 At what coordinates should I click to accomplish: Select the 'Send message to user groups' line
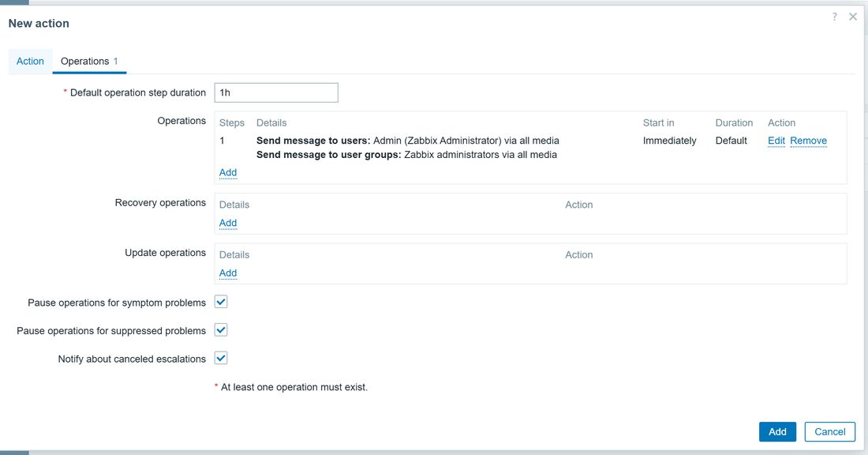[406, 155]
